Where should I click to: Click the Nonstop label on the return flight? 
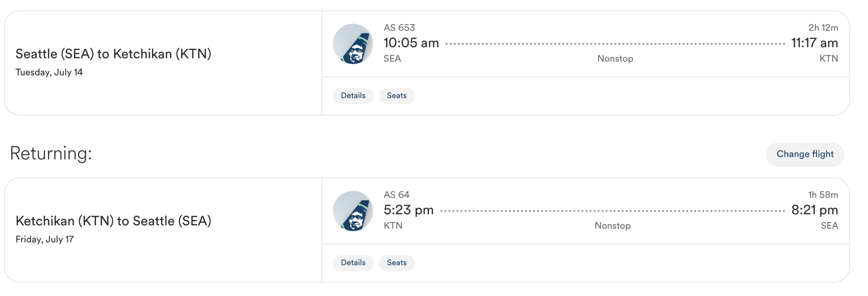point(612,226)
